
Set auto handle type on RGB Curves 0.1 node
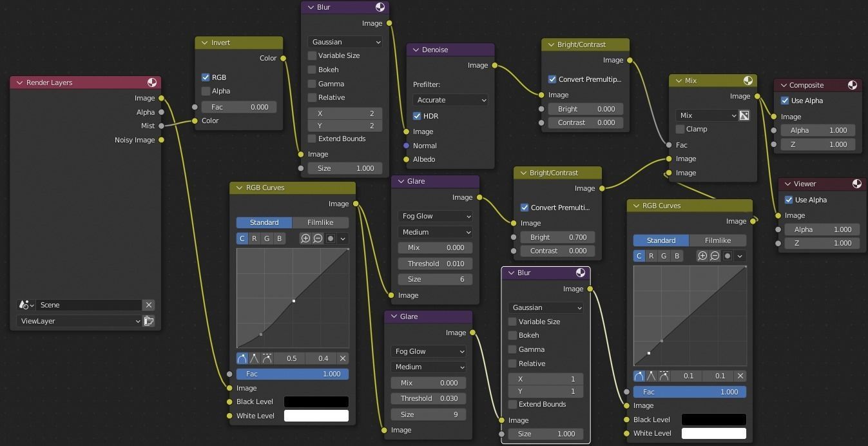tap(639, 376)
